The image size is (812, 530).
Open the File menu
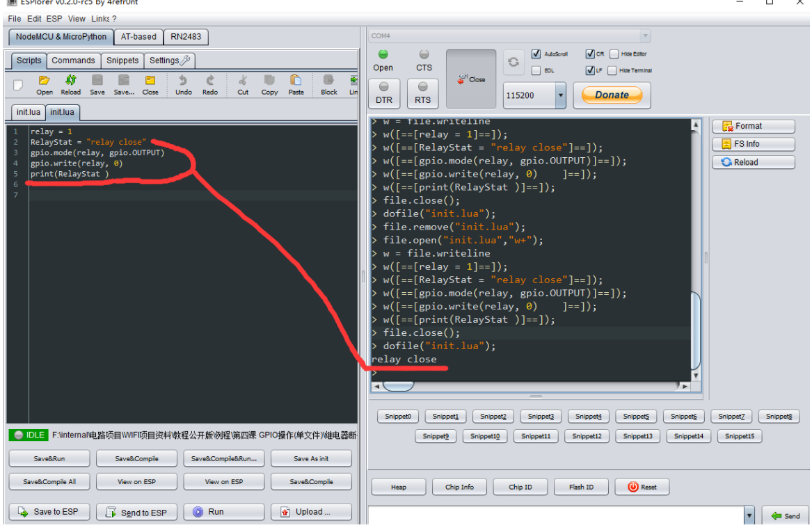15,19
